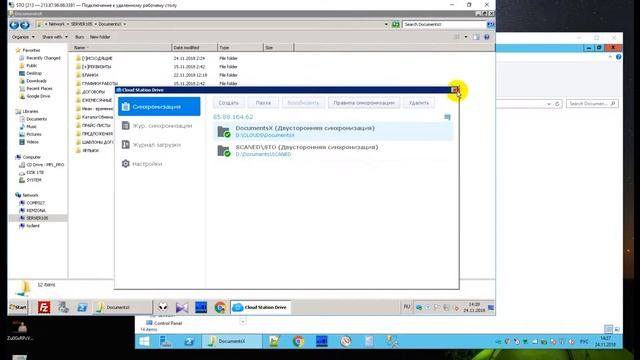Click DocumentsX button on local taskbar

pos(232,341)
